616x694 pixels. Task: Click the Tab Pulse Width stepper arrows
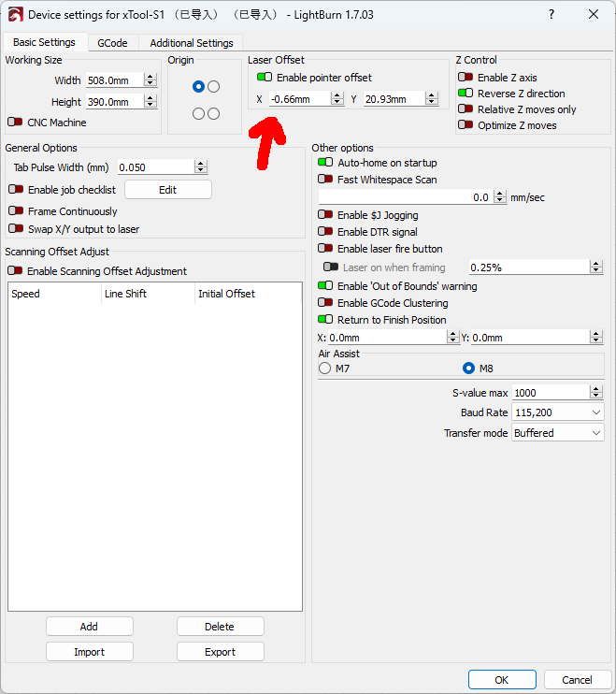pyautogui.click(x=200, y=167)
